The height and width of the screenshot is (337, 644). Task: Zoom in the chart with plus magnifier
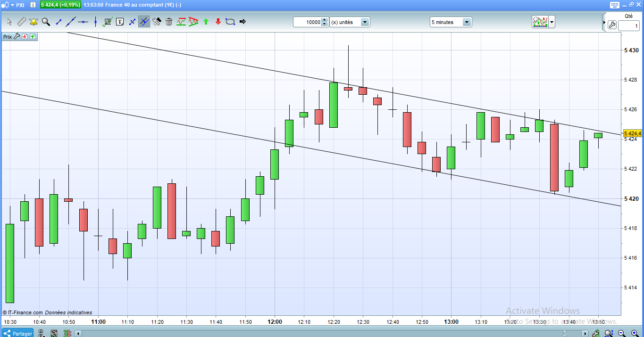634,333
